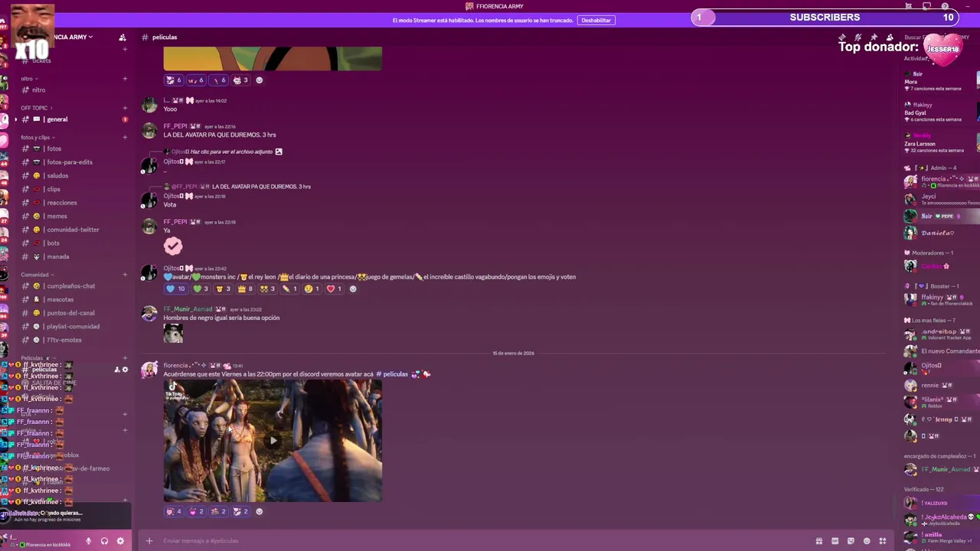Mute the microphone in user panel
Screen dimensions: 980x551
(x=88, y=541)
